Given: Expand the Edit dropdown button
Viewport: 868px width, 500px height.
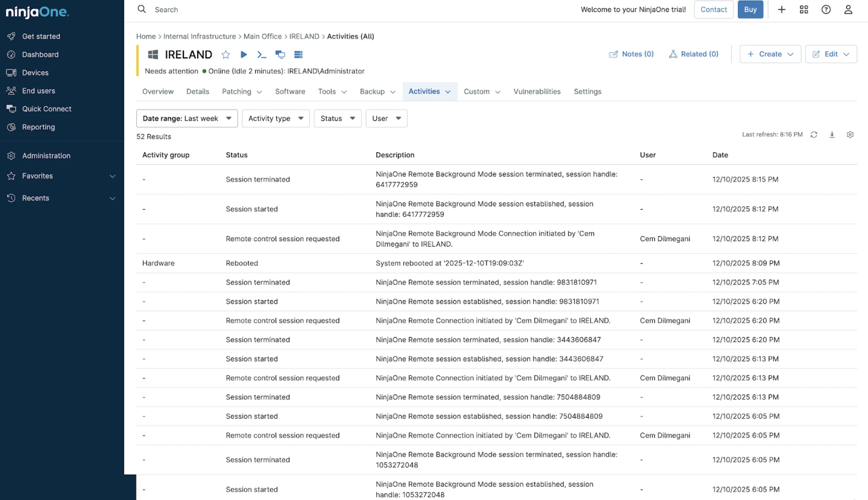Looking at the screenshot, I should (831, 54).
